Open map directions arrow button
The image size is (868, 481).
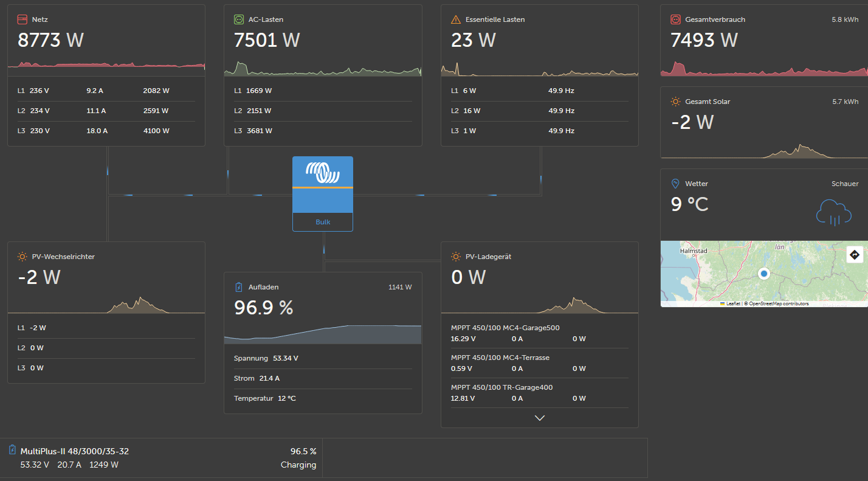click(x=855, y=255)
